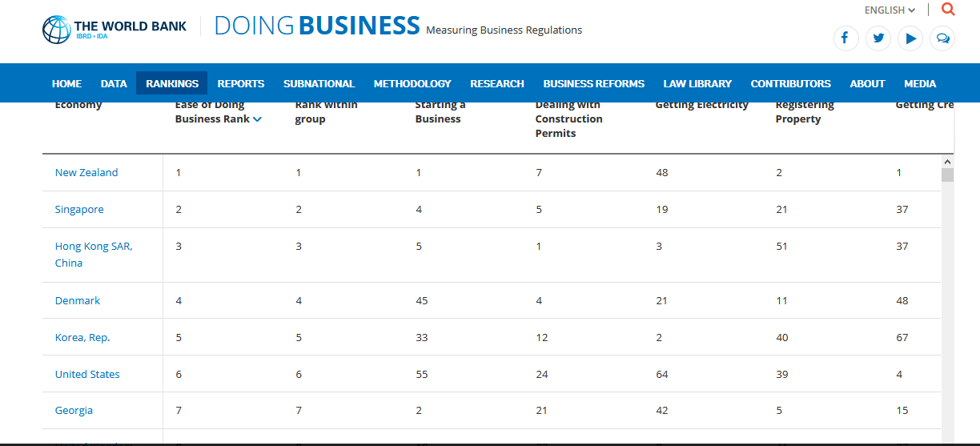Visit the Facebook social icon
The width and height of the screenshot is (980, 446).
(x=845, y=38)
